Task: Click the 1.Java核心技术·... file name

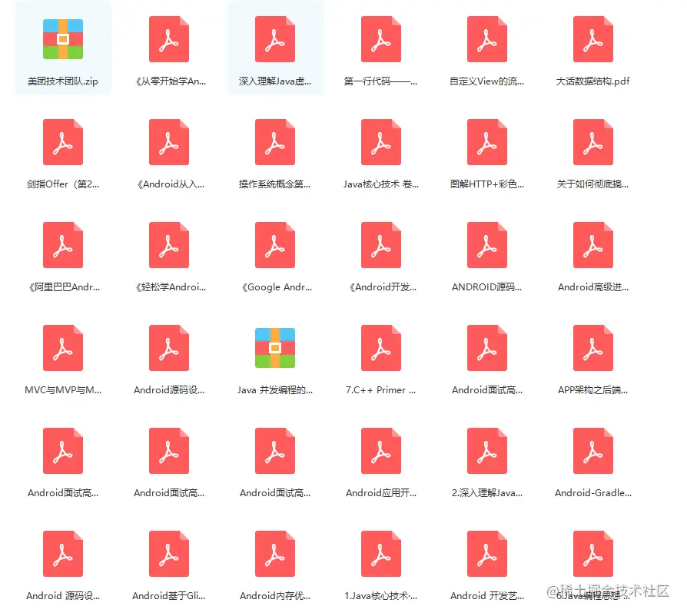Action: coord(380,596)
